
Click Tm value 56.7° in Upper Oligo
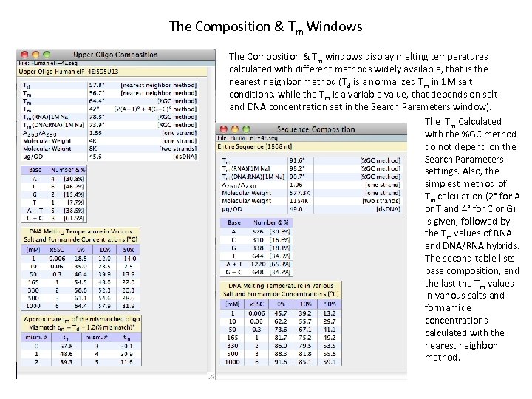pos(97,93)
